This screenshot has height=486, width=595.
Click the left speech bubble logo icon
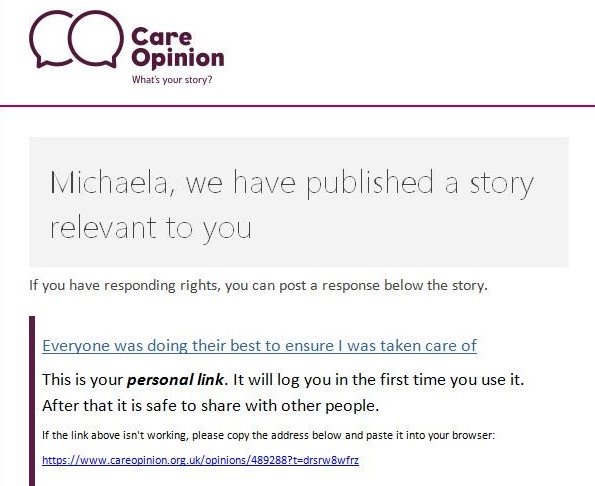pyautogui.click(x=51, y=39)
